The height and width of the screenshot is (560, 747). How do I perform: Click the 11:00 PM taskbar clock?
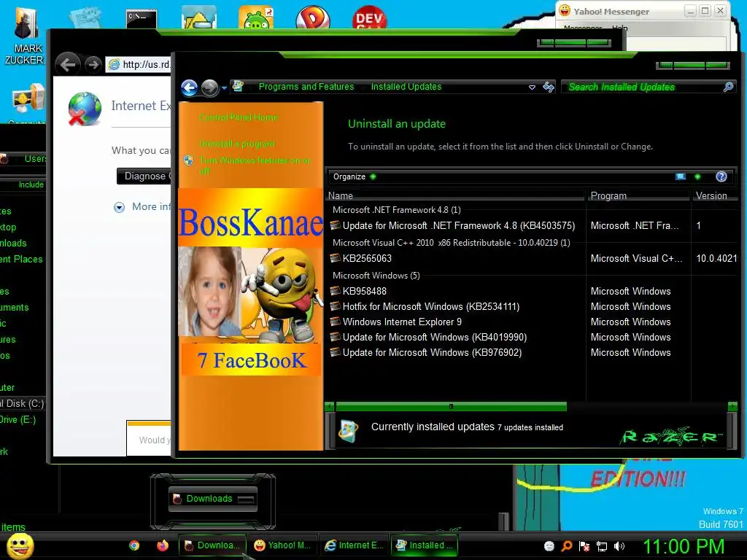(x=684, y=547)
